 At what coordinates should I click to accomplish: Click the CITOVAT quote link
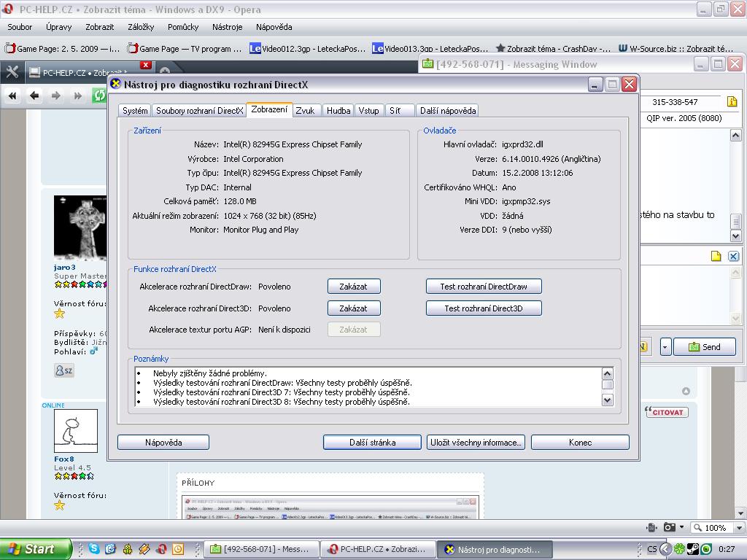pyautogui.click(x=667, y=412)
